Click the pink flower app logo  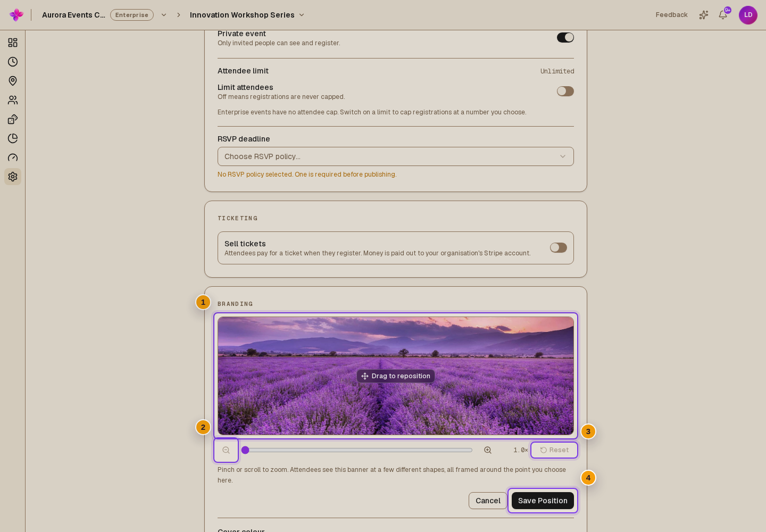pyautogui.click(x=16, y=15)
